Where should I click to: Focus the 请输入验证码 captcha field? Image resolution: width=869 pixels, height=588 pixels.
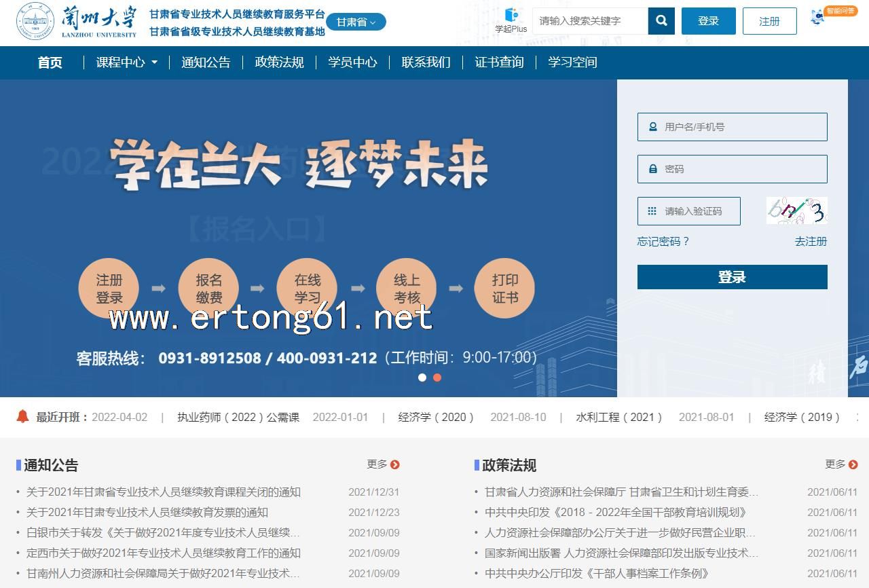[x=688, y=211]
